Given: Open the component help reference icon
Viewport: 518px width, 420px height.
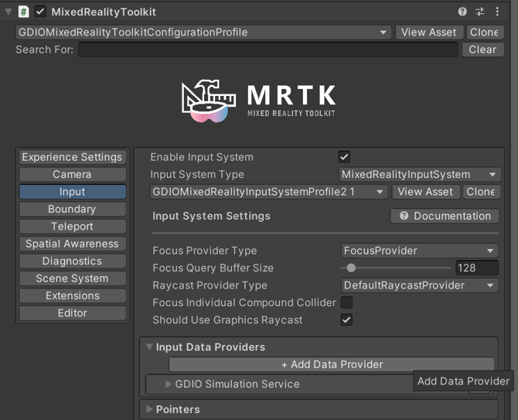Looking at the screenshot, I should click(462, 12).
